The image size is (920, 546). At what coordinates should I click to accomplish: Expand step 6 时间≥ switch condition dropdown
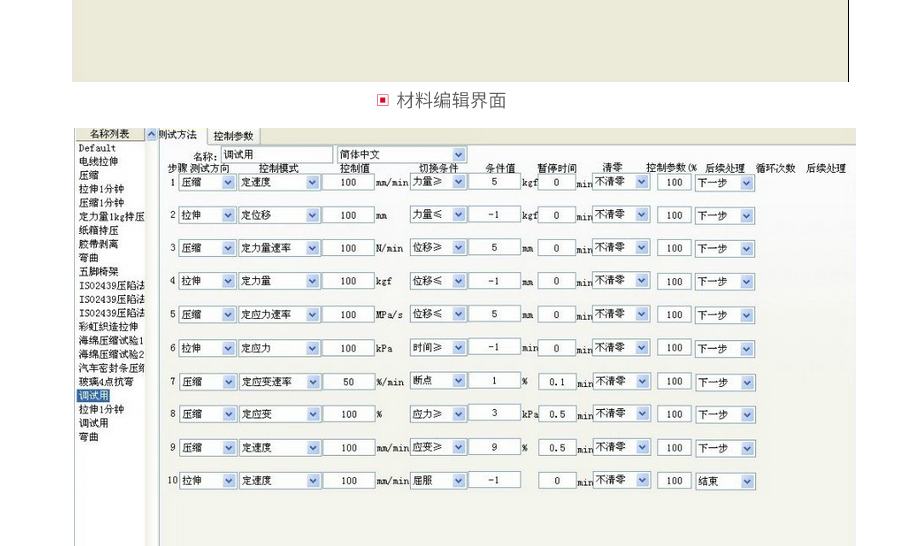coord(459,348)
